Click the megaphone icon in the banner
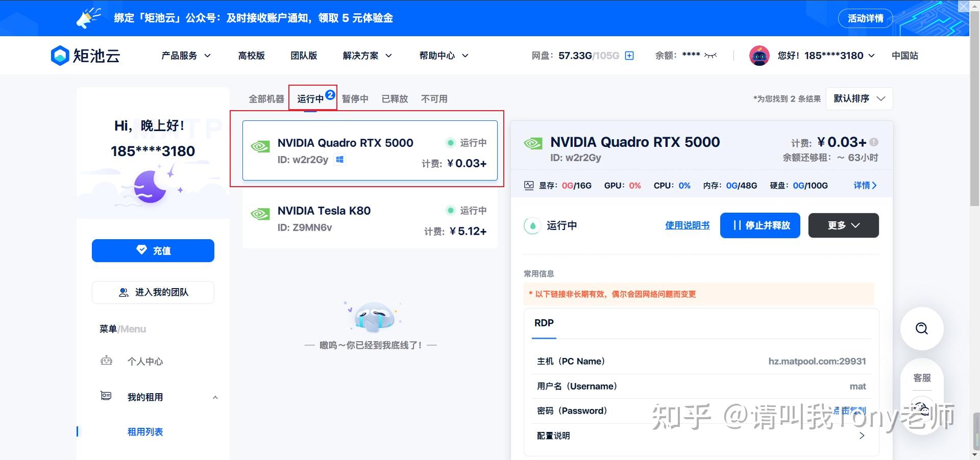Image resolution: width=980 pixels, height=460 pixels. pos(88,18)
